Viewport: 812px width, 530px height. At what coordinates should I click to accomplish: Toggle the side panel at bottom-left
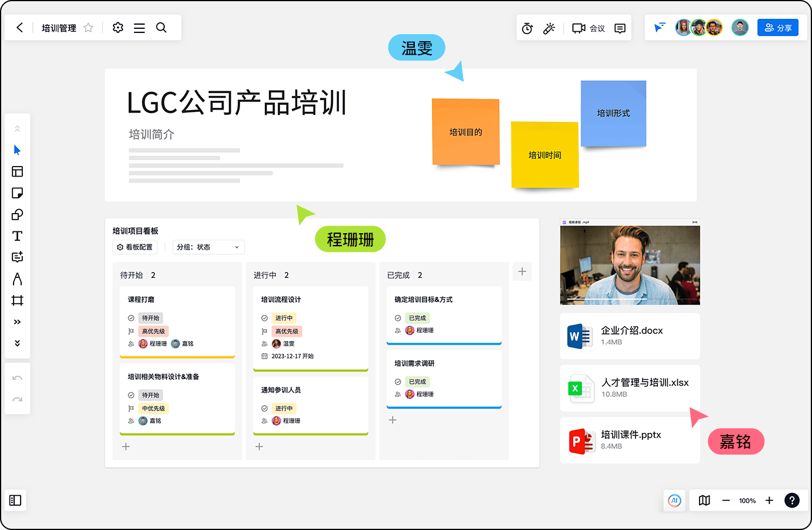15,501
